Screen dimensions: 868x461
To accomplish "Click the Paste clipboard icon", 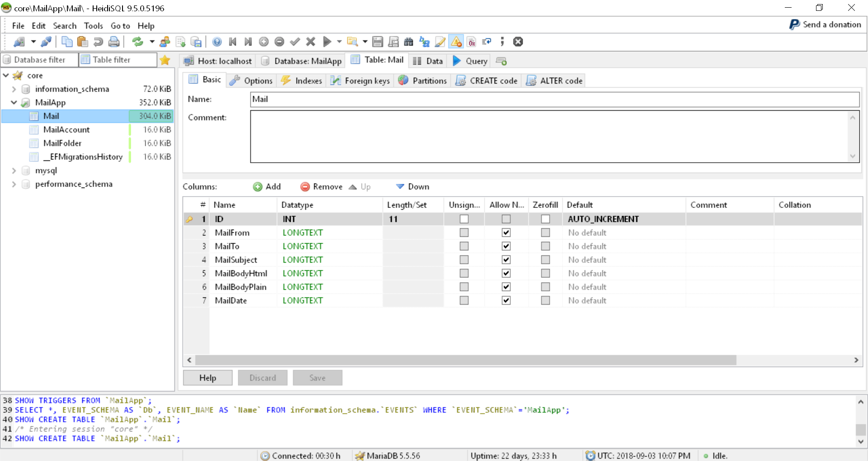I will point(82,42).
